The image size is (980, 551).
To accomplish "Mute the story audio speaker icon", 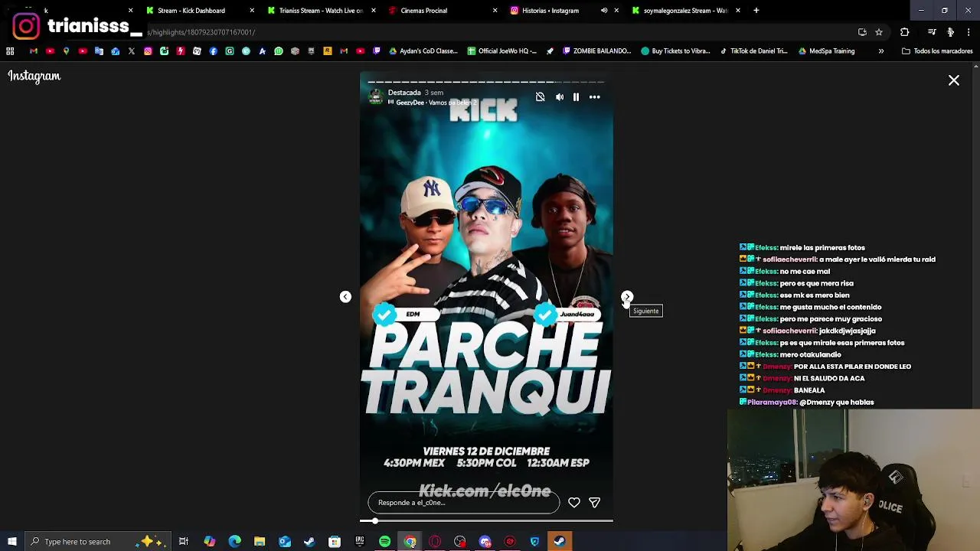I will [560, 97].
